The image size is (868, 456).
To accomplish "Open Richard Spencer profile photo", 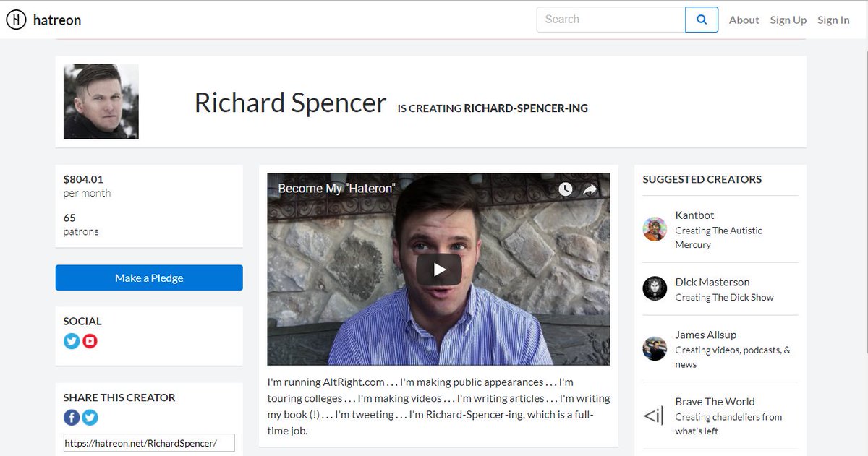I will point(101,102).
